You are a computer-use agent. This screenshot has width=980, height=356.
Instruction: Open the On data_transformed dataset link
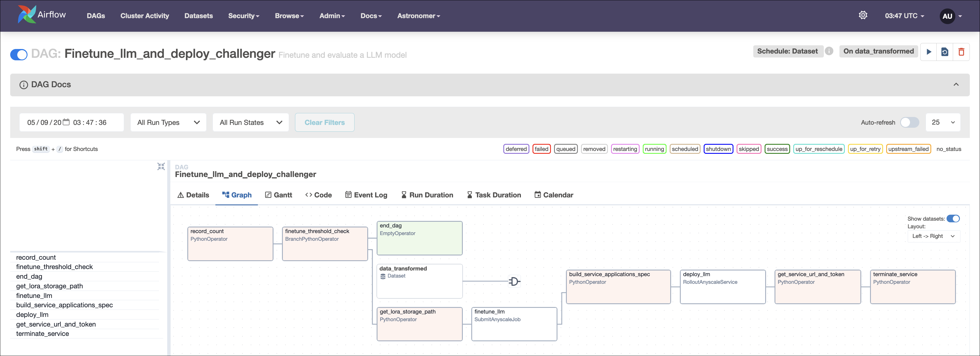coord(879,51)
